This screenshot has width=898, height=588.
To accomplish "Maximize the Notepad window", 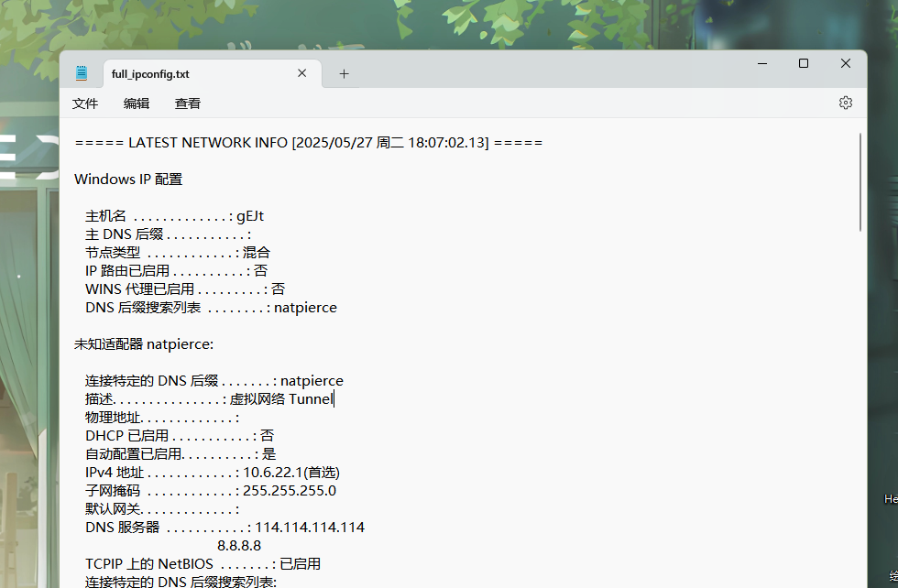I will pyautogui.click(x=804, y=63).
